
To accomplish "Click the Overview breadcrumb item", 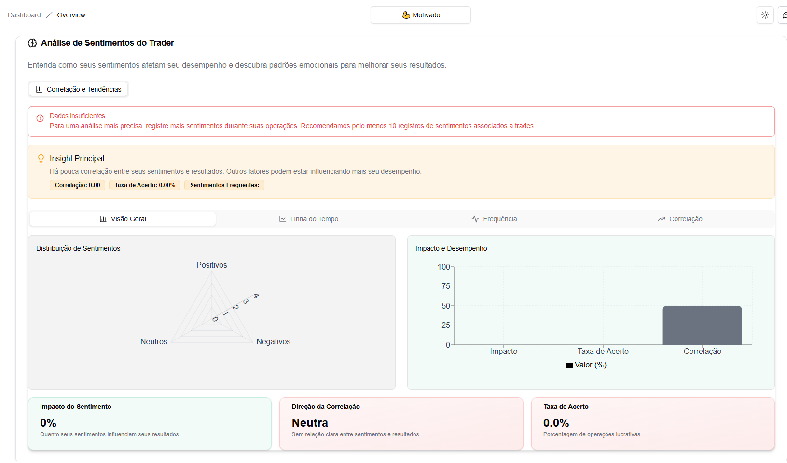I will pyautogui.click(x=71, y=15).
